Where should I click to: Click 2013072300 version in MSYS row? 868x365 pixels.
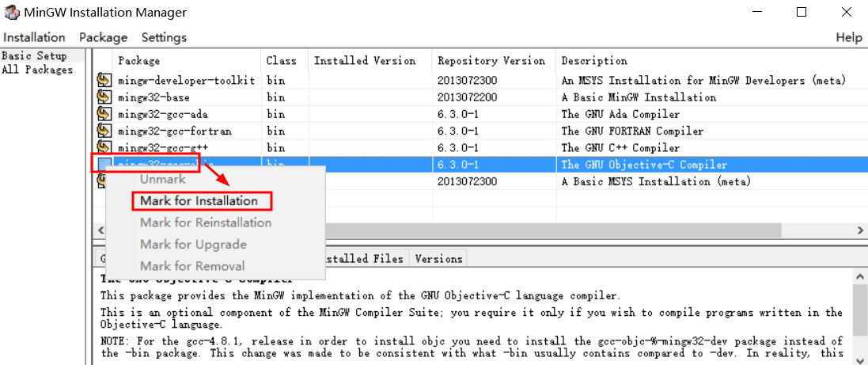467,181
